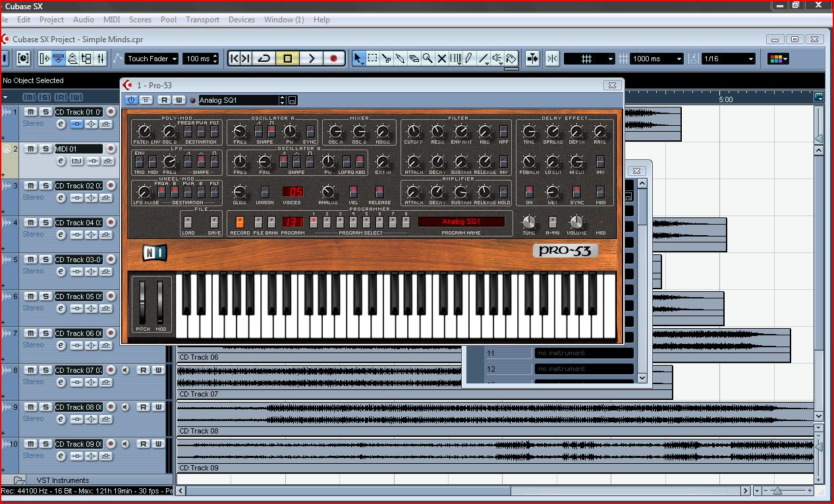Image resolution: width=834 pixels, height=504 pixels.
Task: Select program 8 on Pro-53
Action: pos(406,221)
